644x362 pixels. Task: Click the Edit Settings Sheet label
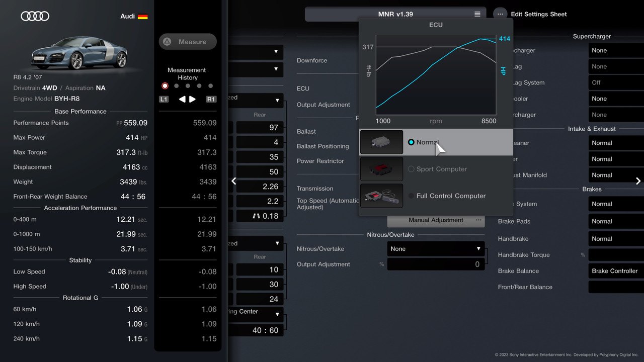point(539,14)
